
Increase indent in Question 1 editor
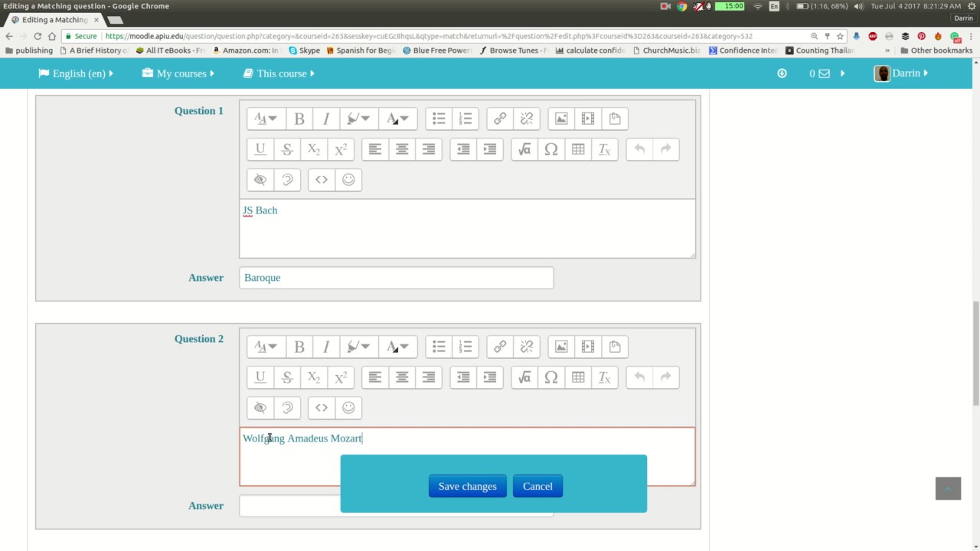click(490, 149)
